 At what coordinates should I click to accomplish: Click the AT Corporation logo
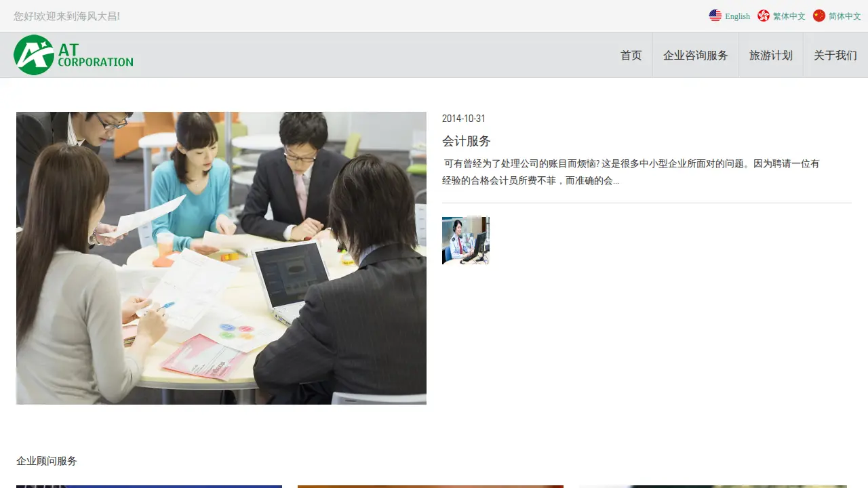(73, 55)
